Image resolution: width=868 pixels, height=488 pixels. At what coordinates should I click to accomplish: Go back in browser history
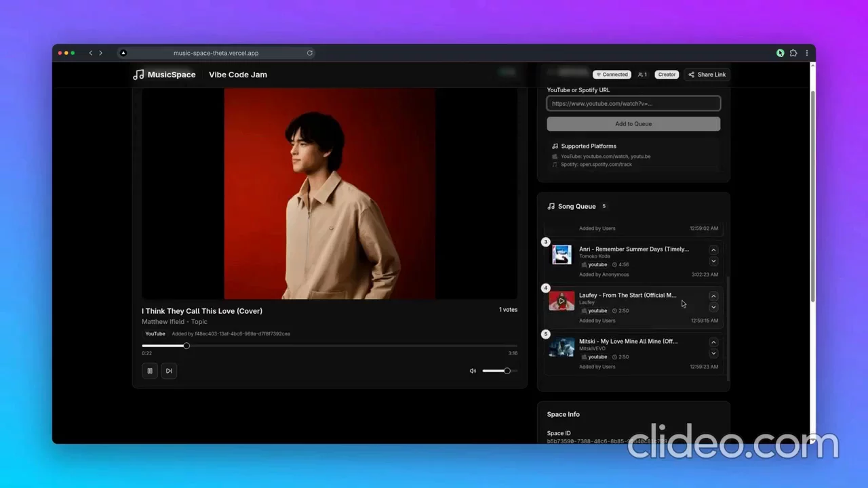pyautogui.click(x=91, y=53)
